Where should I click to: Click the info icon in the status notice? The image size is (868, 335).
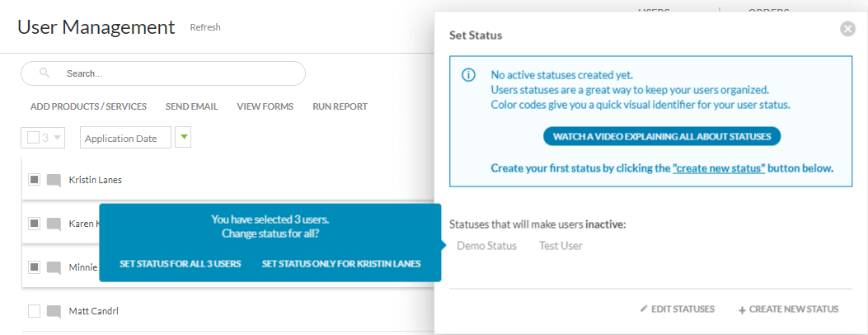468,75
